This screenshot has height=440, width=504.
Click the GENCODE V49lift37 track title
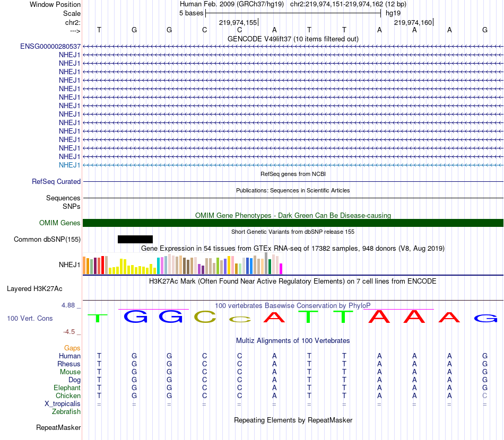pyautogui.click(x=293, y=39)
